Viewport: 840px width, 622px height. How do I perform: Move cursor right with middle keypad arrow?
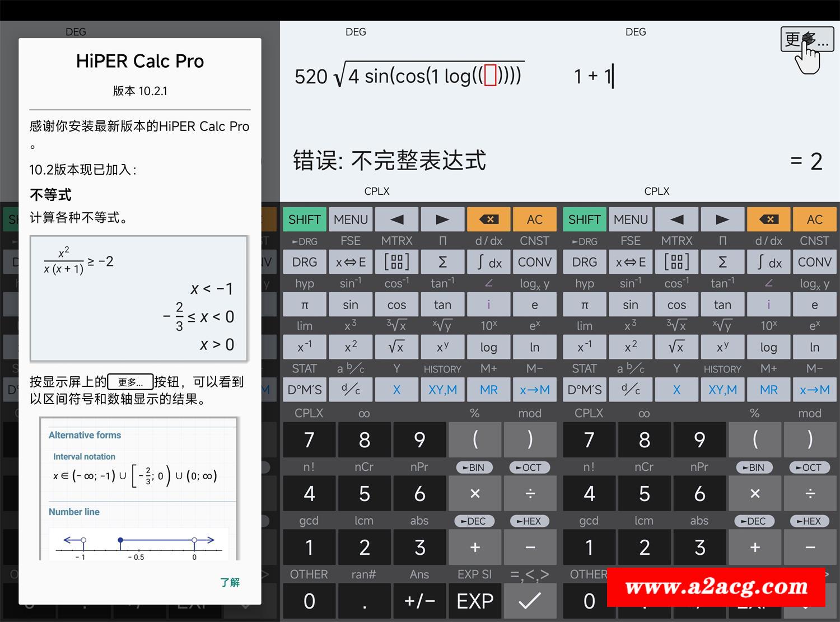point(442,219)
